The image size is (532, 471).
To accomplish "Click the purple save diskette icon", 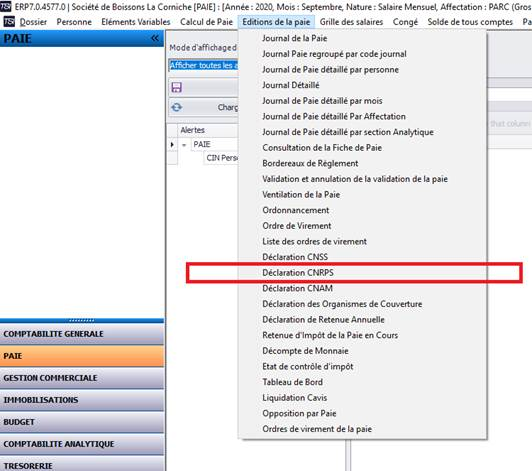I will pyautogui.click(x=176, y=87).
